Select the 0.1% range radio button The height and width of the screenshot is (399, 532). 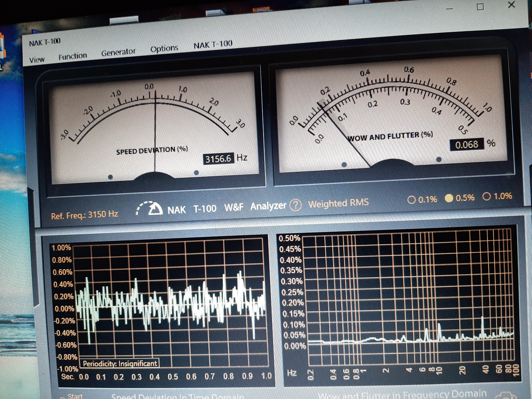[x=412, y=200]
